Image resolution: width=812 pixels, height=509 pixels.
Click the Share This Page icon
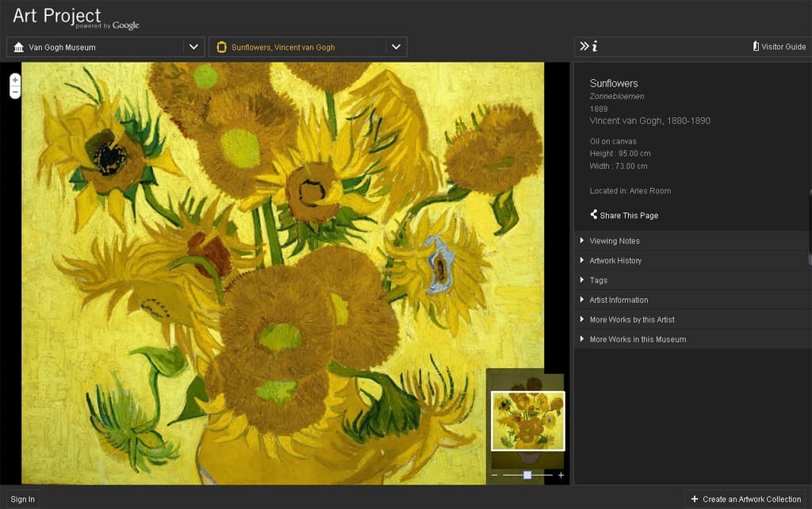594,215
